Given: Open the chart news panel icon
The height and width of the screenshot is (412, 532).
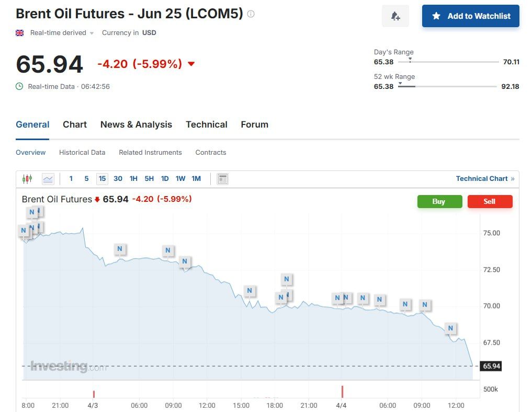Looking at the screenshot, I should pos(223,179).
